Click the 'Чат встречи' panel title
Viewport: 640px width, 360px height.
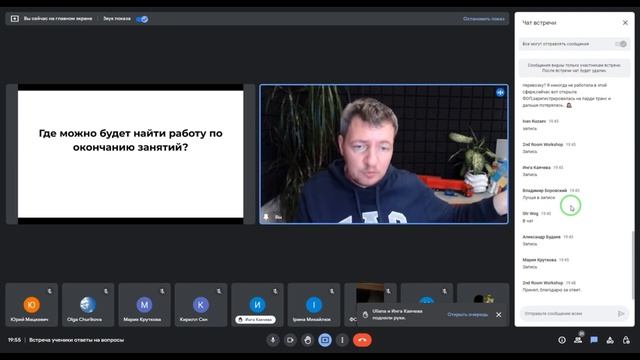[x=539, y=23]
